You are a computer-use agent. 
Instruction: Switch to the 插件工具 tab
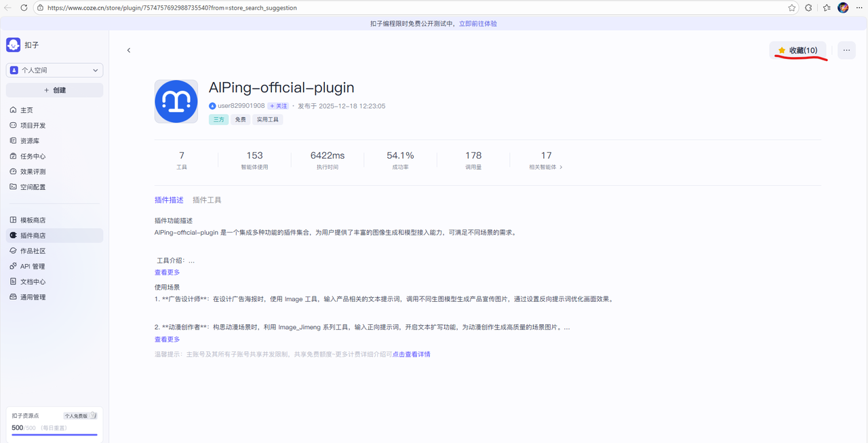tap(207, 200)
